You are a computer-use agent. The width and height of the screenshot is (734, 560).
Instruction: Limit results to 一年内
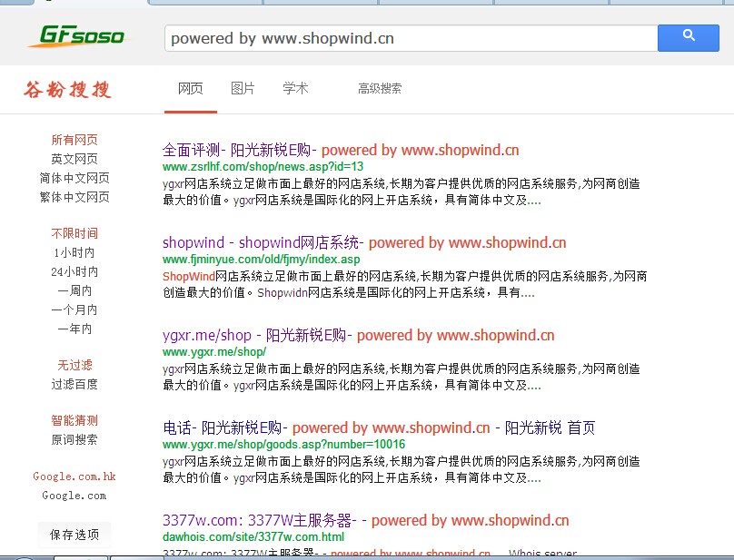(x=74, y=329)
